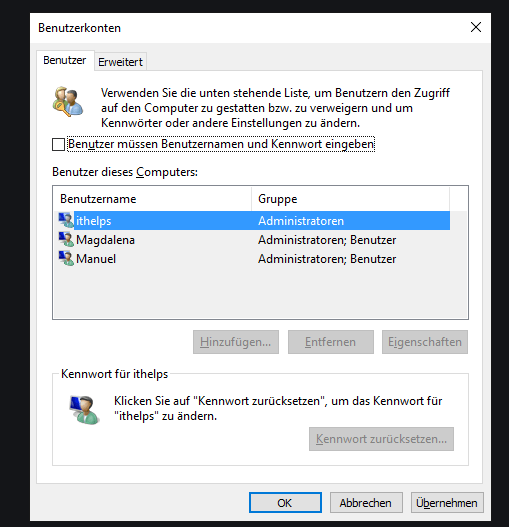Click the Manuel user account icon
The width and height of the screenshot is (509, 527).
point(66,258)
